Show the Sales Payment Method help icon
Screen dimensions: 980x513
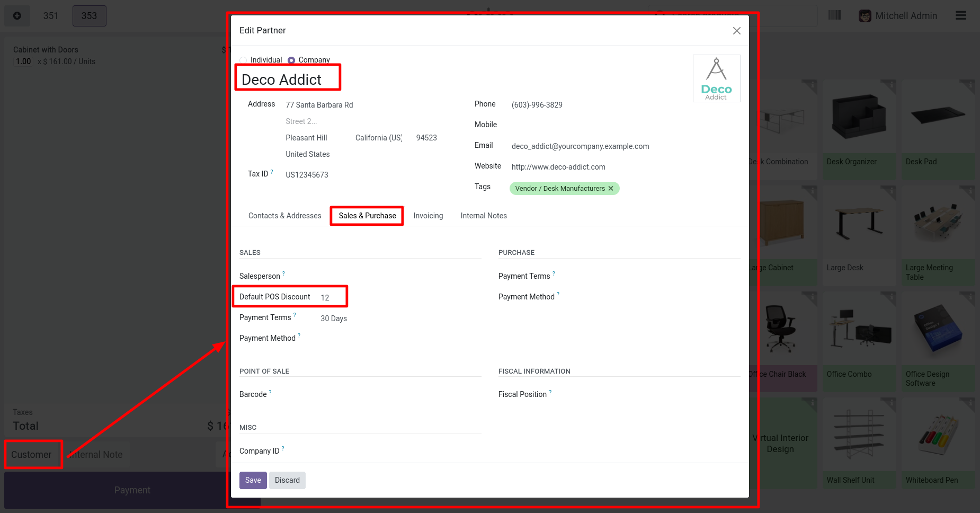299,335
